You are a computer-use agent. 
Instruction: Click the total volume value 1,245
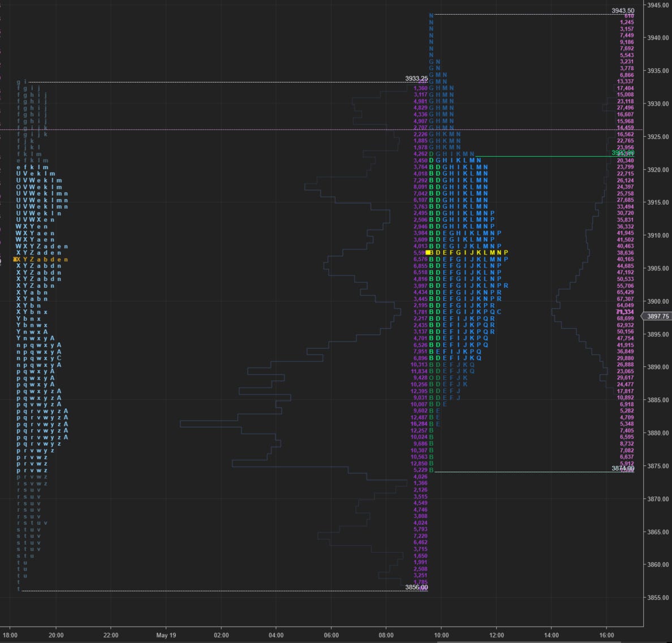pos(627,22)
